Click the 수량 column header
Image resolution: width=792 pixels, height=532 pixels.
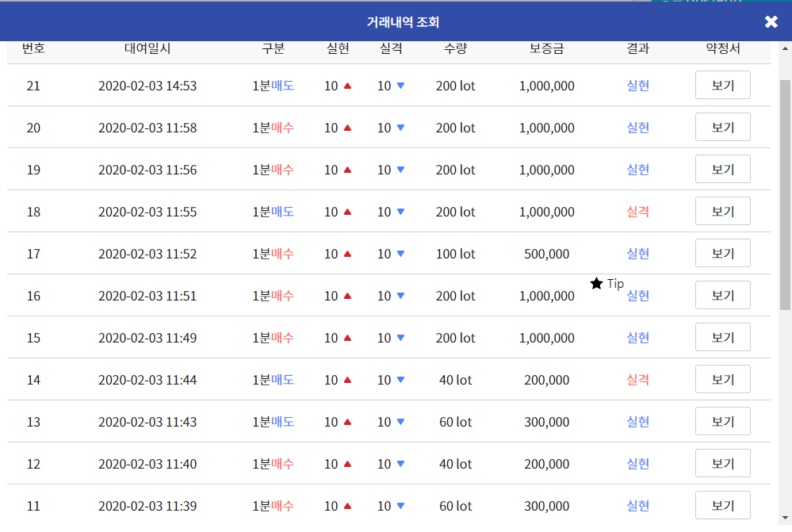coord(456,48)
